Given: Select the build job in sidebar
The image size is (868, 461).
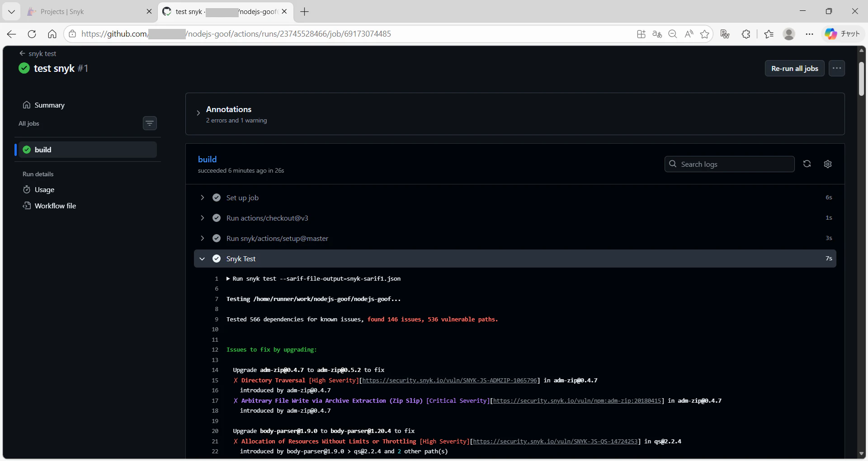Looking at the screenshot, I should 88,150.
